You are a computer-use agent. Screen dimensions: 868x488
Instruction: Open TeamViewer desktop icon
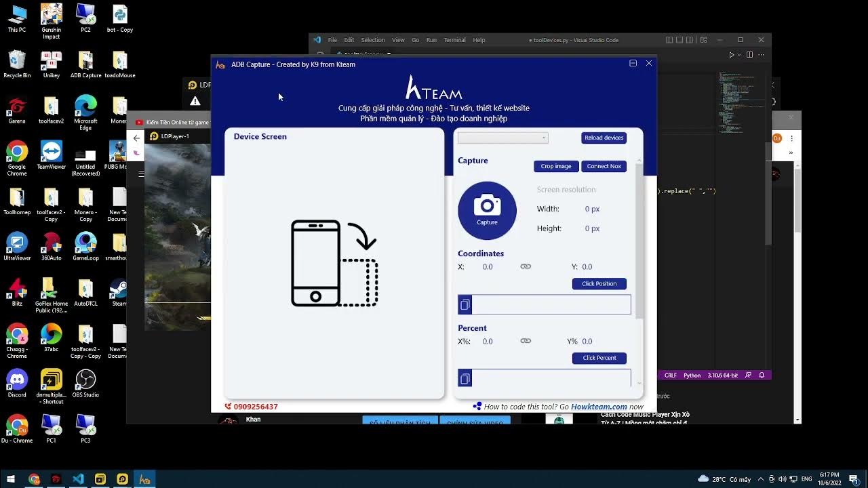coord(52,155)
